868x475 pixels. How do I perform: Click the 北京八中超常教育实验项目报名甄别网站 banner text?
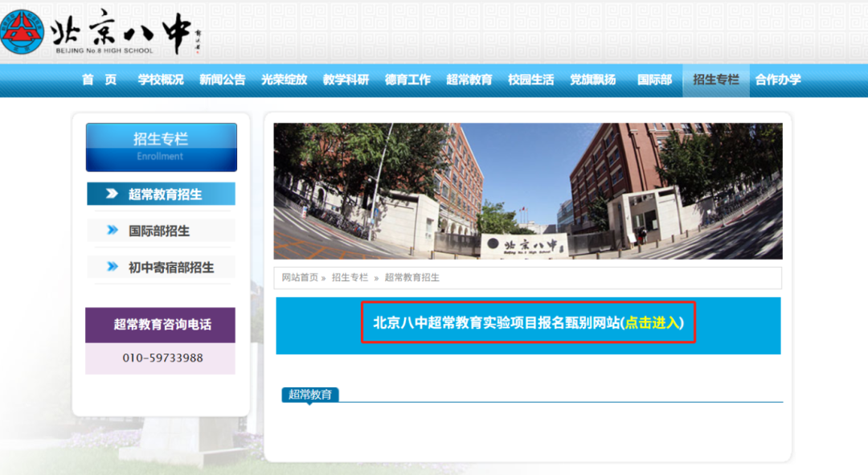pyautogui.click(x=497, y=323)
